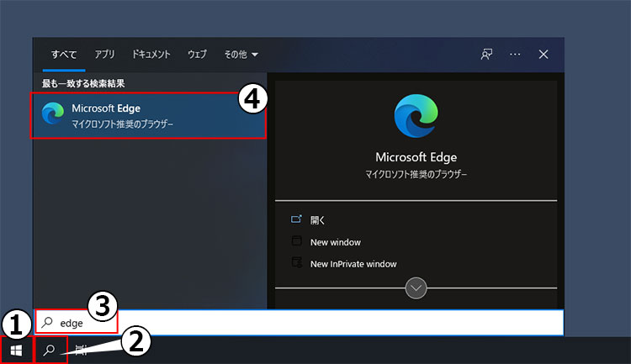Click the New window icon
Screen dimensions: 631x364
click(297, 241)
